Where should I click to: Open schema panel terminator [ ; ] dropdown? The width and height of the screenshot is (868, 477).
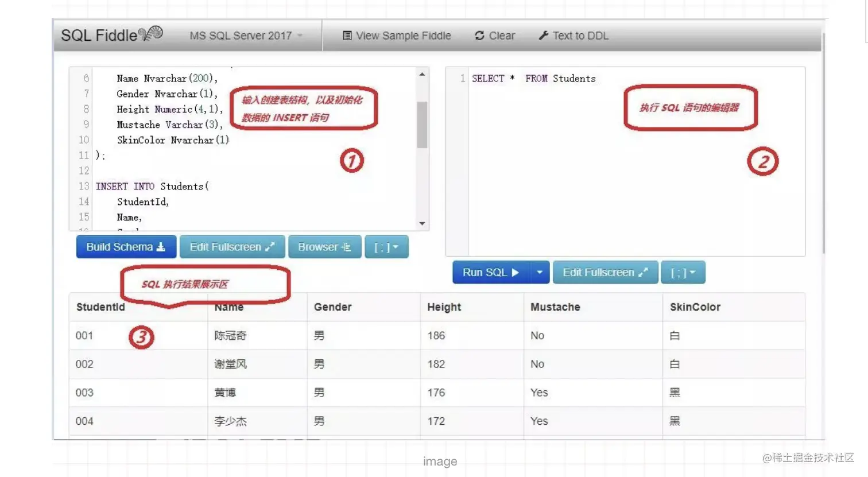tap(386, 247)
